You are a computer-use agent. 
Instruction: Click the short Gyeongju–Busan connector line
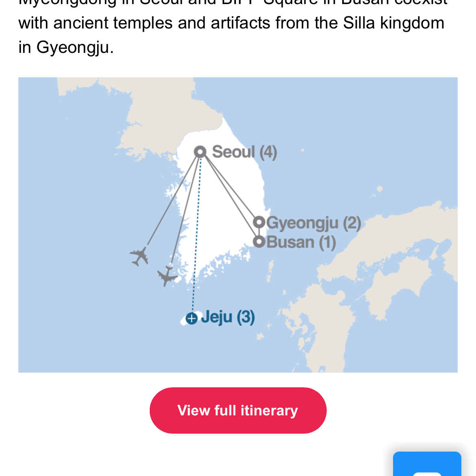pyautogui.click(x=259, y=232)
